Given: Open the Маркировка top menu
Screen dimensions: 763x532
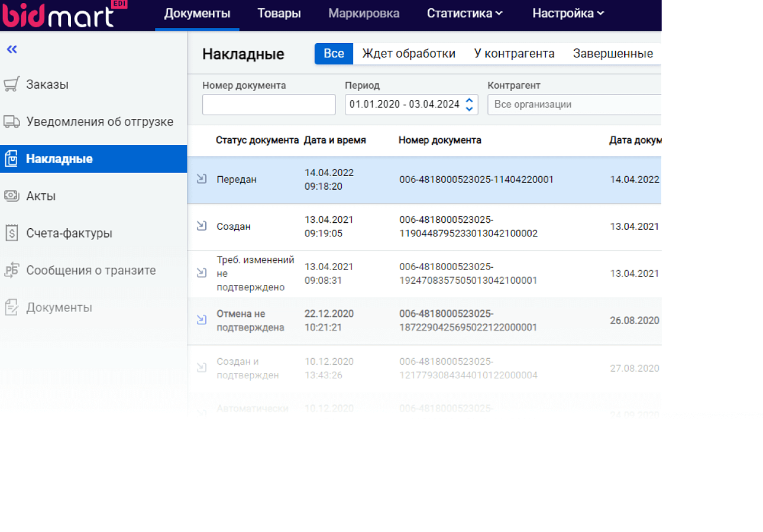Looking at the screenshot, I should coord(364,14).
